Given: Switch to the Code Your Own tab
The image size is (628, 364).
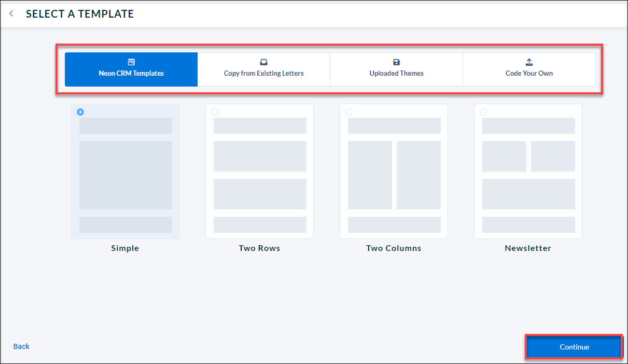Looking at the screenshot, I should 529,69.
